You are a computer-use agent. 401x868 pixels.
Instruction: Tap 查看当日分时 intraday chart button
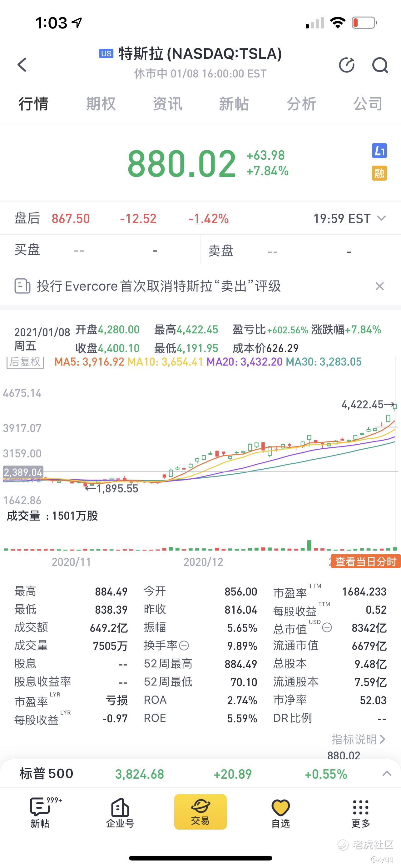point(366,561)
